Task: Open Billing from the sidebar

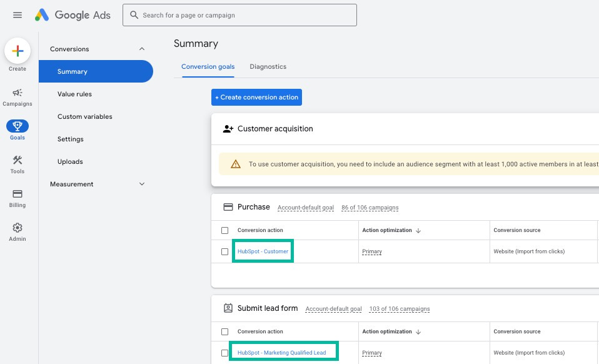Action: coord(17,199)
